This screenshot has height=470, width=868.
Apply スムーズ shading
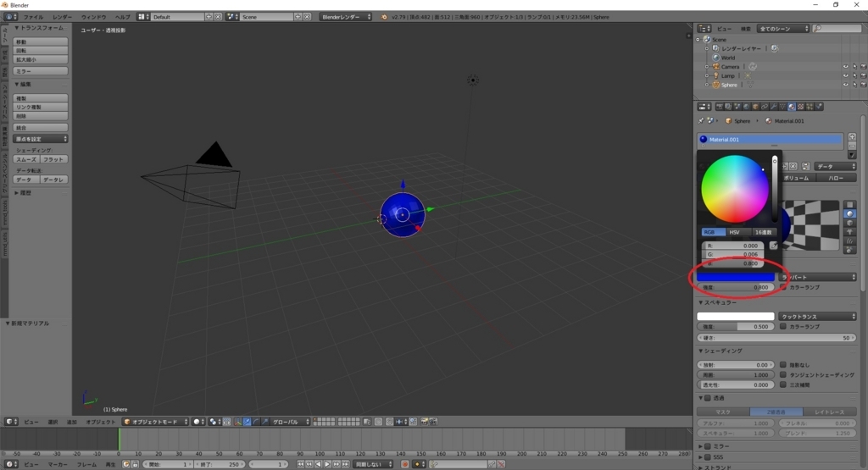(x=26, y=159)
